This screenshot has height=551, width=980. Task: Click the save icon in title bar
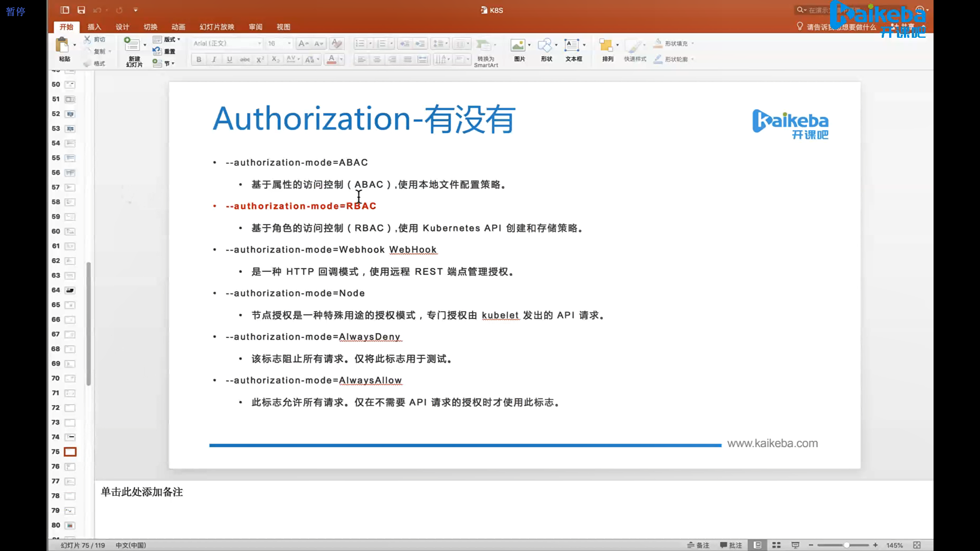(x=81, y=10)
